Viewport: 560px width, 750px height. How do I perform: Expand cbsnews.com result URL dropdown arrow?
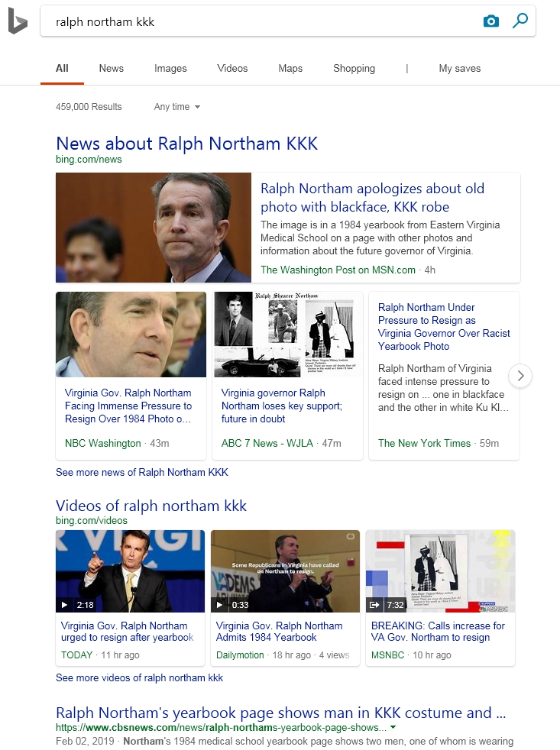393,728
